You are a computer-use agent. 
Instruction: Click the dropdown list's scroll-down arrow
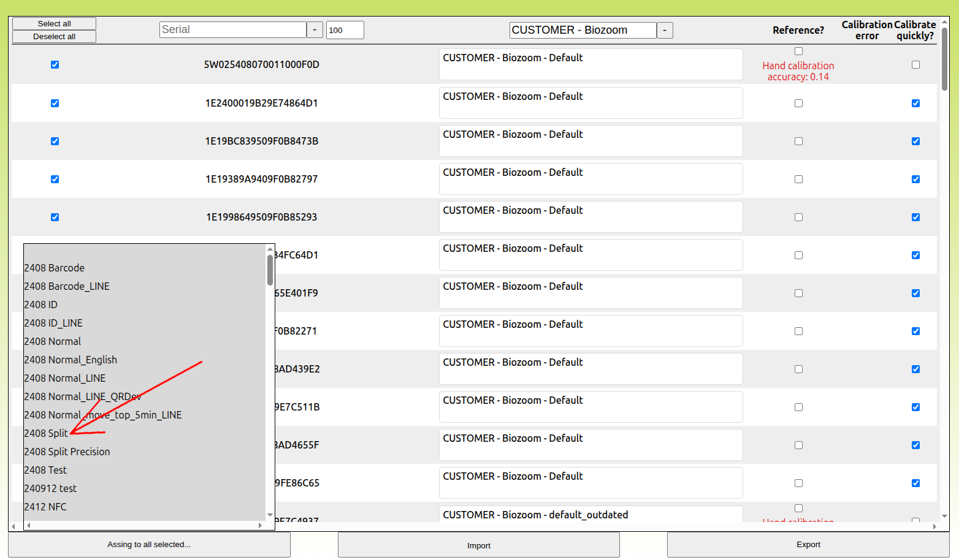tap(270, 515)
